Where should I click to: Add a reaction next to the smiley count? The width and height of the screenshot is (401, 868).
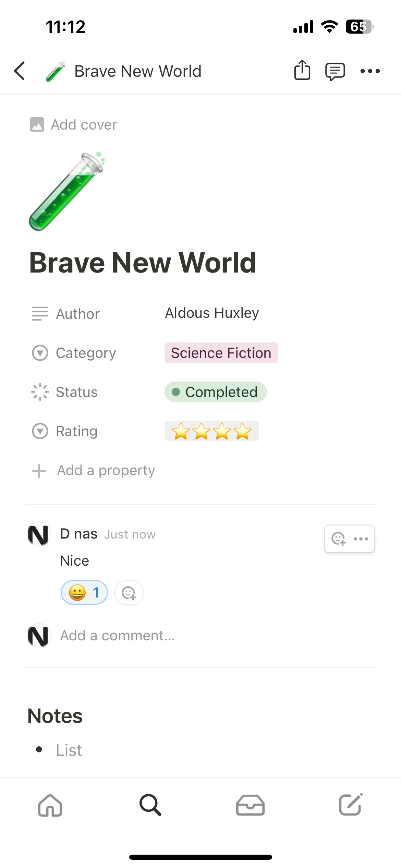click(129, 593)
